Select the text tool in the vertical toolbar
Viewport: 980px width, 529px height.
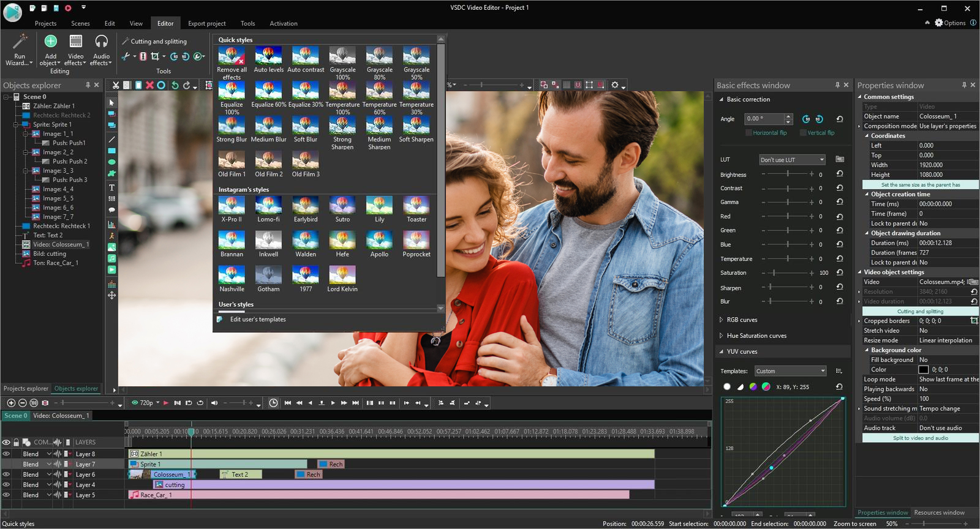tap(111, 187)
